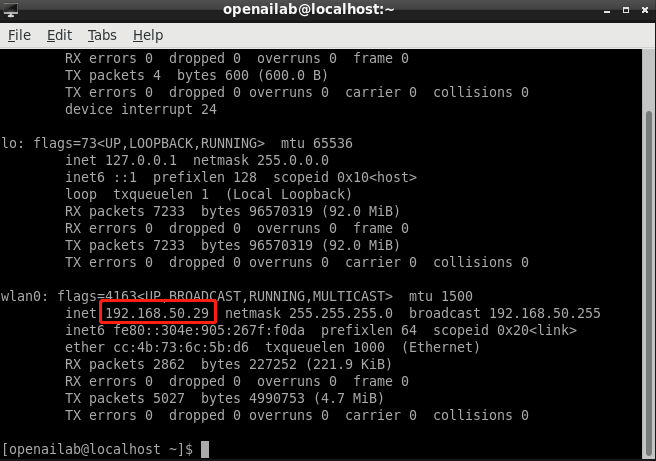Viewport: 656px width, 461px height.
Task: Close the terminal window
Action: (x=645, y=10)
